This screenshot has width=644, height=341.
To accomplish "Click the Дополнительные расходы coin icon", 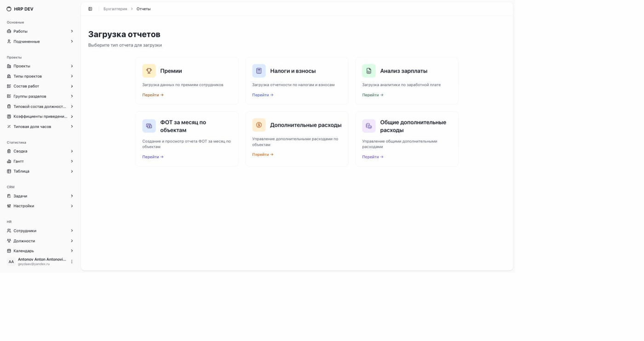I will [x=259, y=125].
